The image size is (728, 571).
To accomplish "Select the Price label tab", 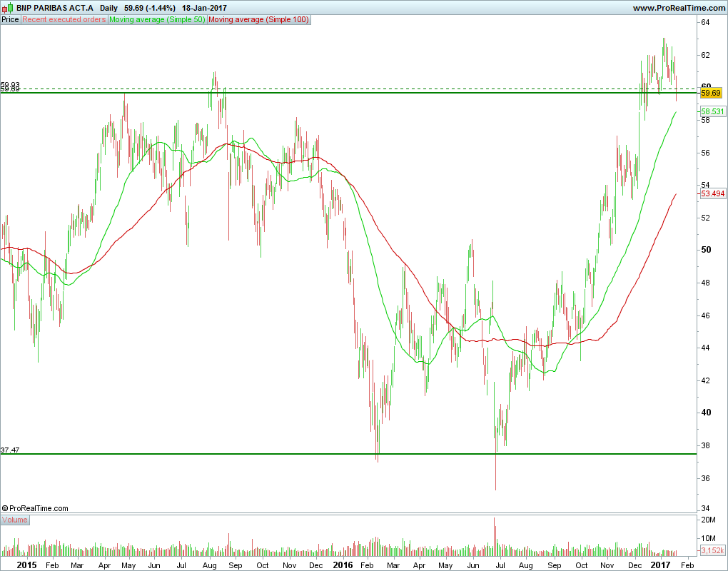I will coord(10,19).
